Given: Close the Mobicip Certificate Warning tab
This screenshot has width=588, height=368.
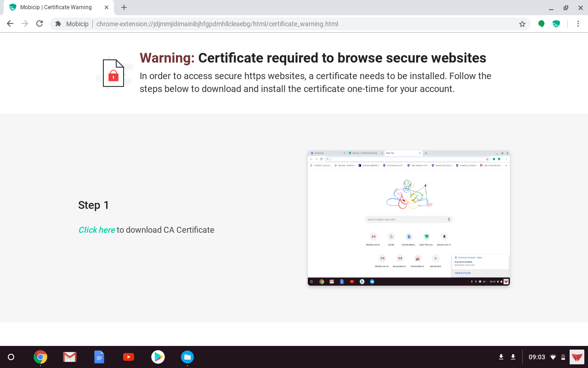Looking at the screenshot, I should (107, 7).
